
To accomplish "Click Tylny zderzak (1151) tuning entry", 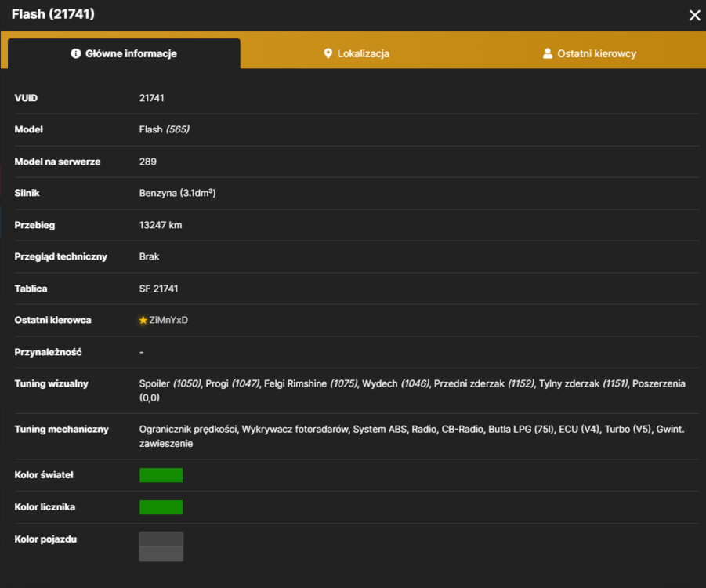I will point(584,384).
